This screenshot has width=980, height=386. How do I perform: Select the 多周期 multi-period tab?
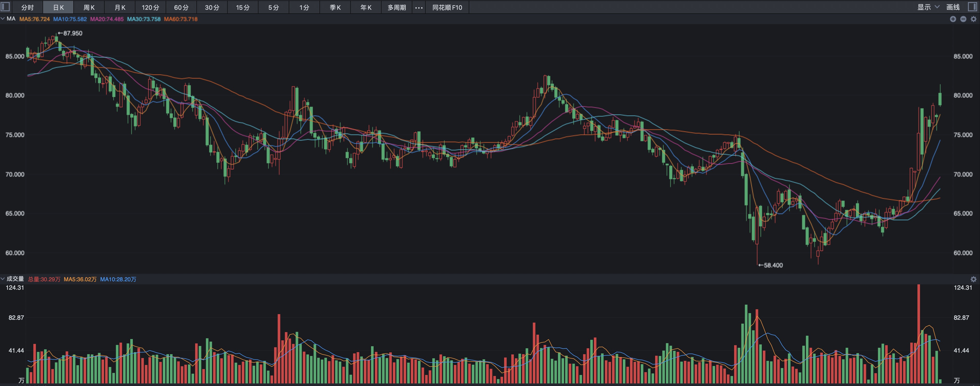click(x=396, y=7)
